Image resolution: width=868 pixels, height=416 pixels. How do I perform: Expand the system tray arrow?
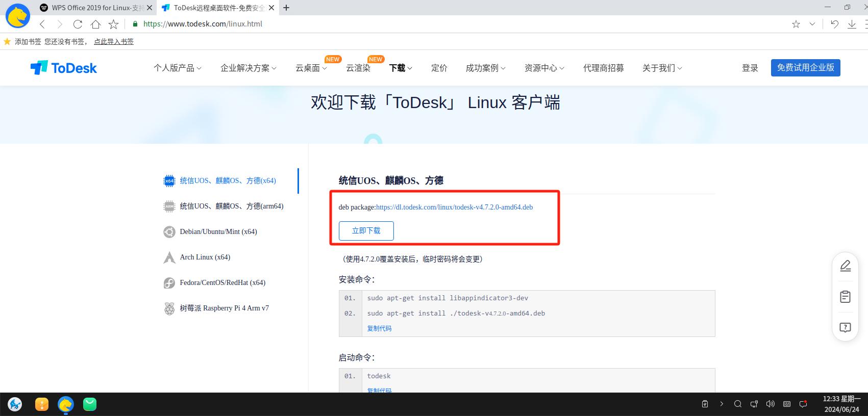721,404
